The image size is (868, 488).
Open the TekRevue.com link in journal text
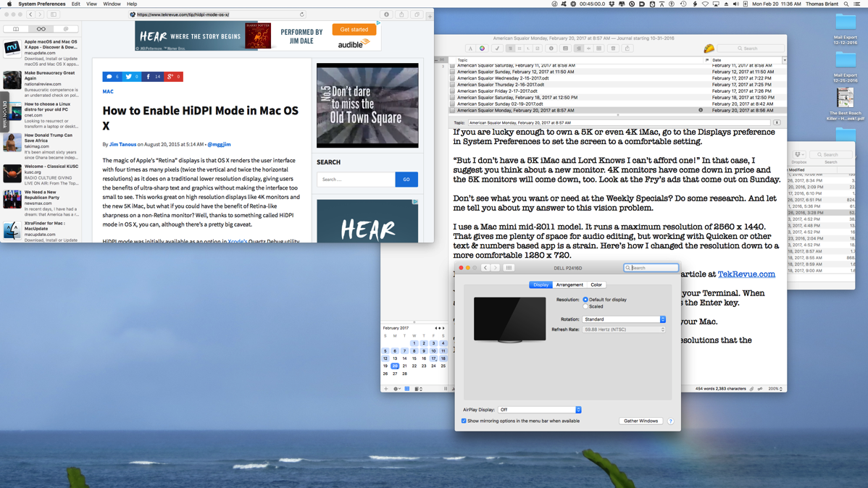tap(746, 274)
